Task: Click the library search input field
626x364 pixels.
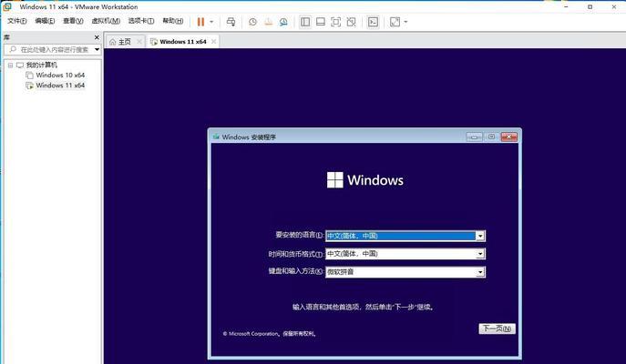Action: point(51,49)
